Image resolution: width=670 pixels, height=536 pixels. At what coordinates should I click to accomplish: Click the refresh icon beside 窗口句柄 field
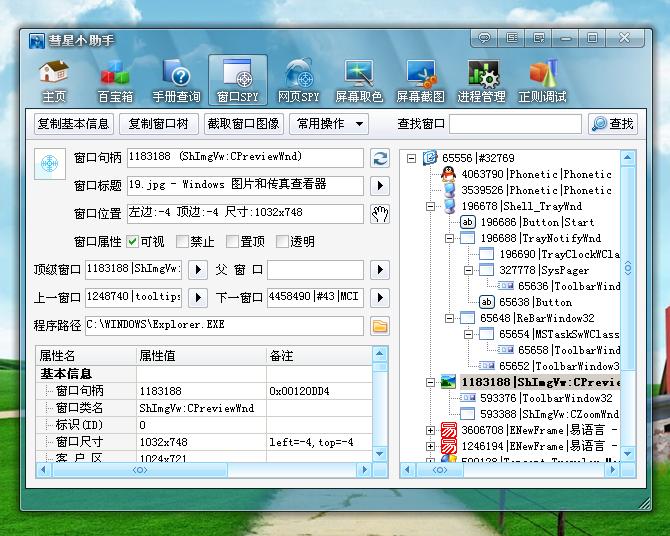(380, 158)
